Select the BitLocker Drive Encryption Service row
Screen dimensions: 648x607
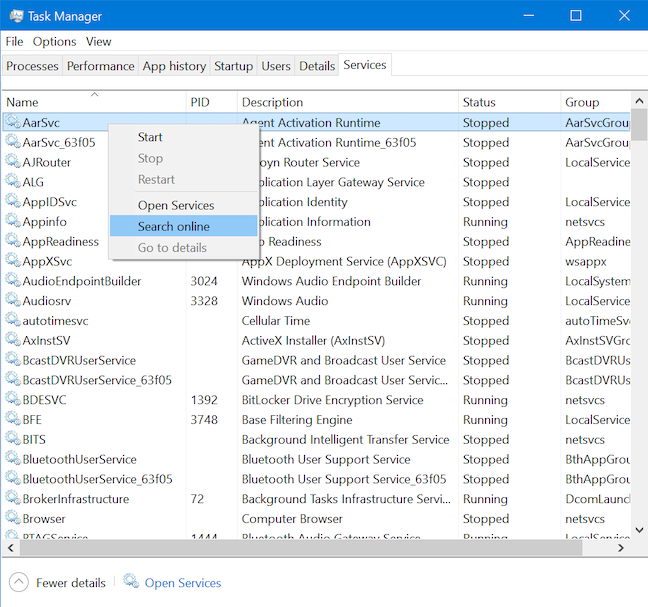coord(316,400)
